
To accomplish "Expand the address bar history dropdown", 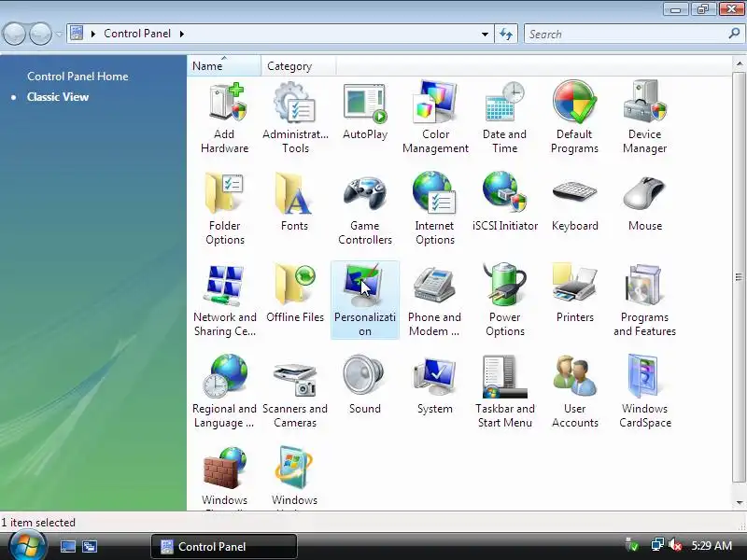I will 485,34.
